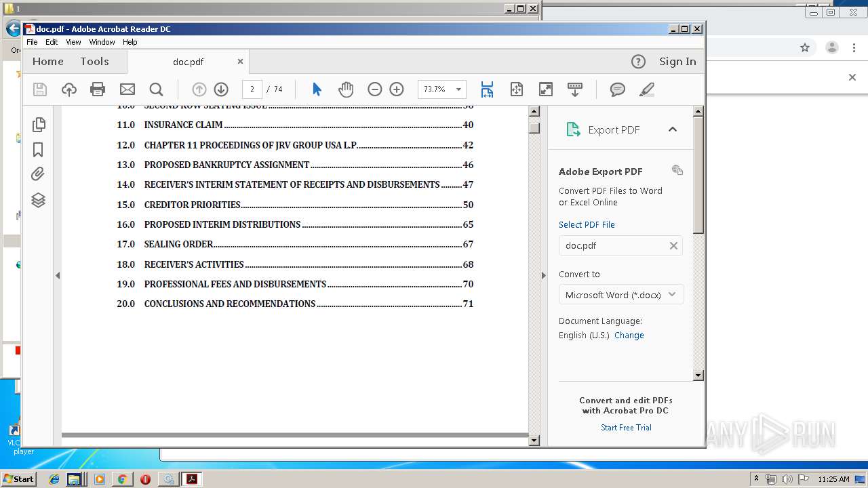
Task: Activate the selection arrow tool
Action: (x=317, y=89)
